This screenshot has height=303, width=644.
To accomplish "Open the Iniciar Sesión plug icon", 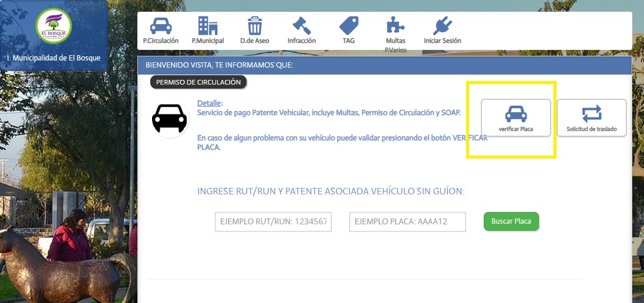I will click(442, 25).
